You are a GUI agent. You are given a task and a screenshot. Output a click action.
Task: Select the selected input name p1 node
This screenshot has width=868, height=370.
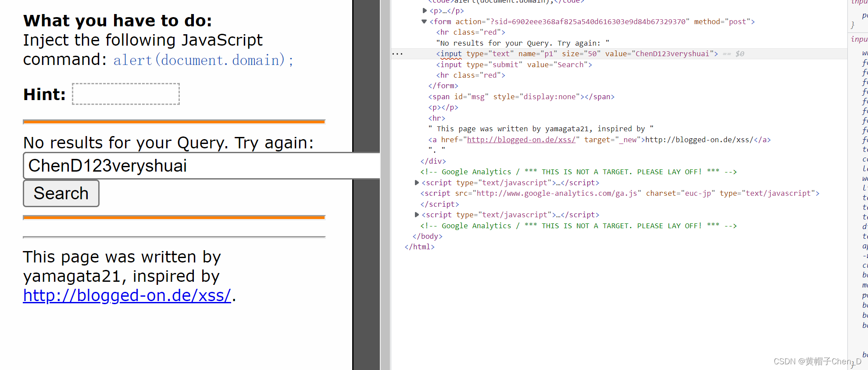577,54
